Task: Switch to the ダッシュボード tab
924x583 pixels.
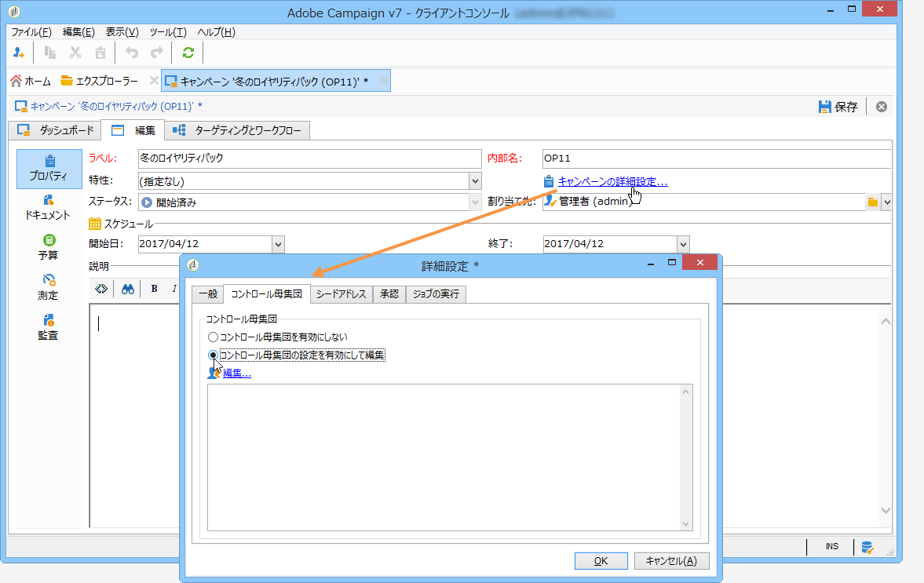Action: 55,130
